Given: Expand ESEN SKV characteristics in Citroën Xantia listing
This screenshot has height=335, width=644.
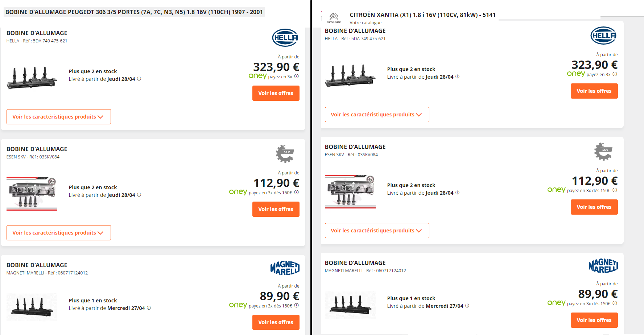Looking at the screenshot, I should pyautogui.click(x=377, y=231).
